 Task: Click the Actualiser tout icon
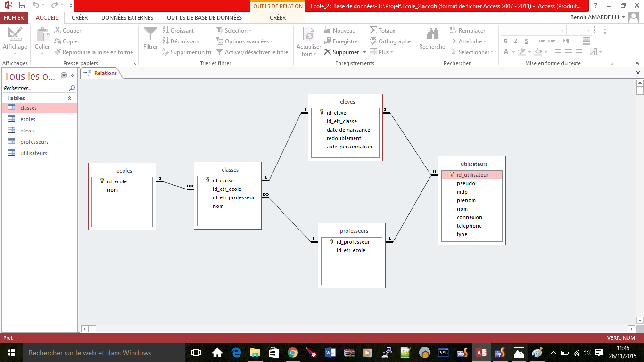(x=308, y=35)
